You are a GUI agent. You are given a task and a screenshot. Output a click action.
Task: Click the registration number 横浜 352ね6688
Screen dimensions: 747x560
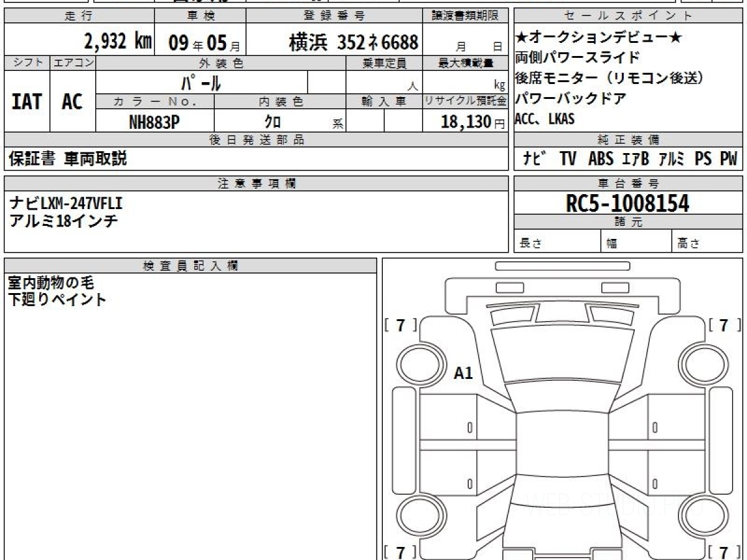(353, 42)
